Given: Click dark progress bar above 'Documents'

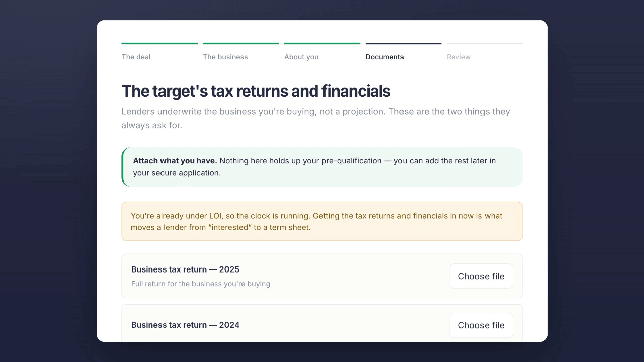Looking at the screenshot, I should [404, 43].
